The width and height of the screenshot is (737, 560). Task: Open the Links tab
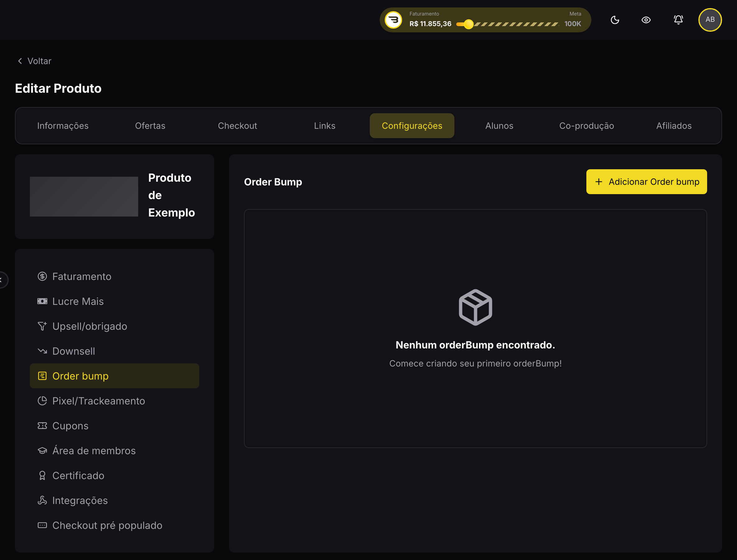(325, 126)
